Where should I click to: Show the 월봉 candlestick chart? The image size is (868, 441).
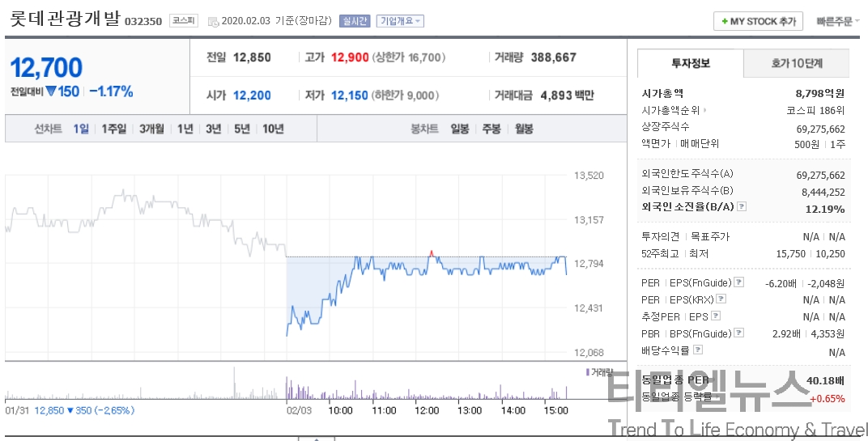tap(524, 129)
